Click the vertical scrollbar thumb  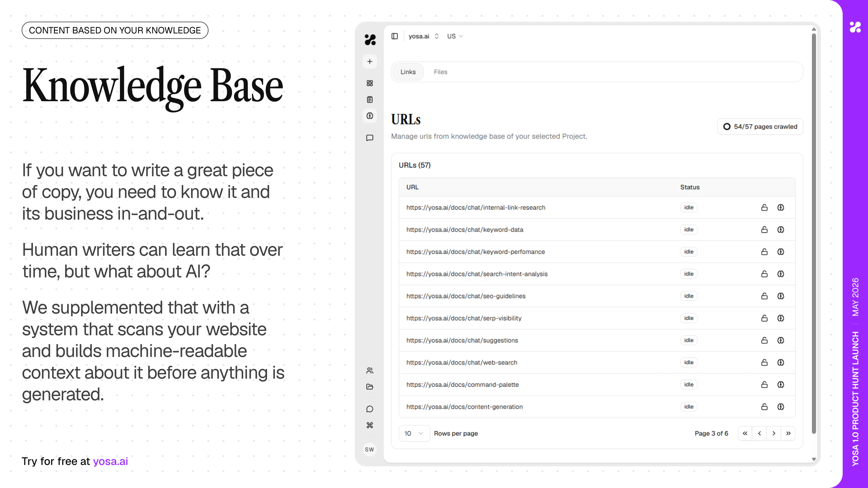tap(814, 234)
